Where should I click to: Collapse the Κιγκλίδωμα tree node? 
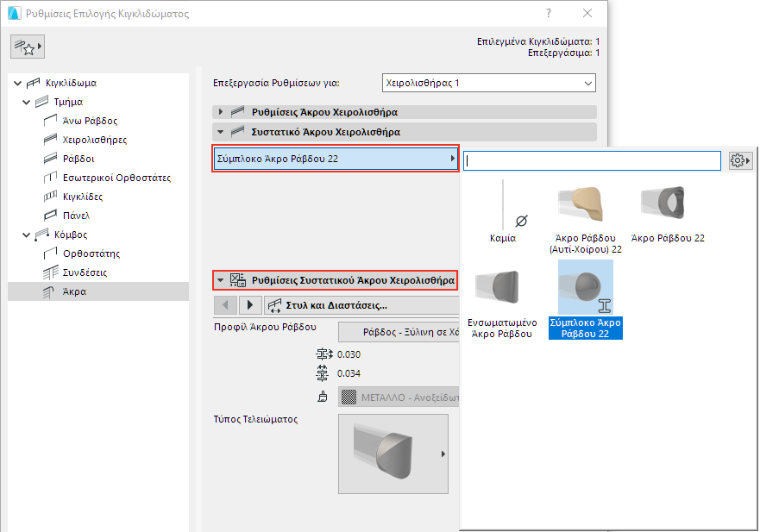coord(18,84)
